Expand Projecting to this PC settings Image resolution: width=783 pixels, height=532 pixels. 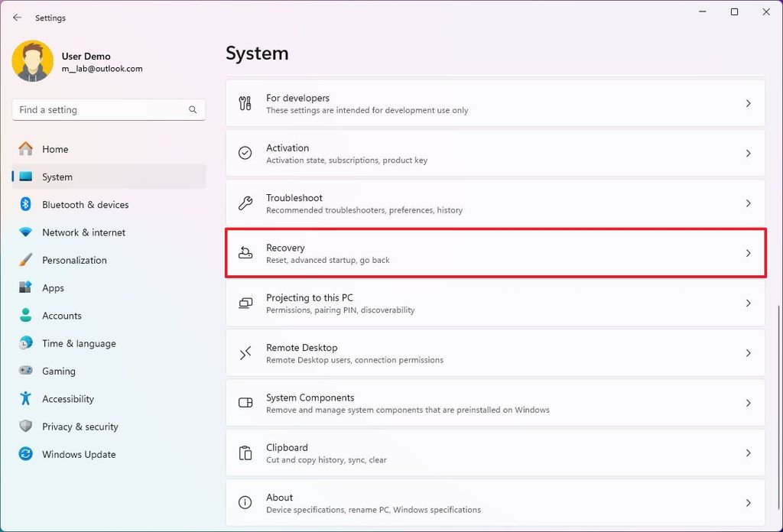(x=748, y=303)
